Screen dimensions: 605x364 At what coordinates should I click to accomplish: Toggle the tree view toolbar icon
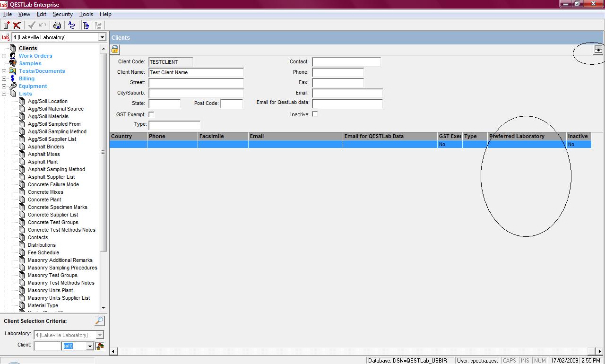[86, 26]
